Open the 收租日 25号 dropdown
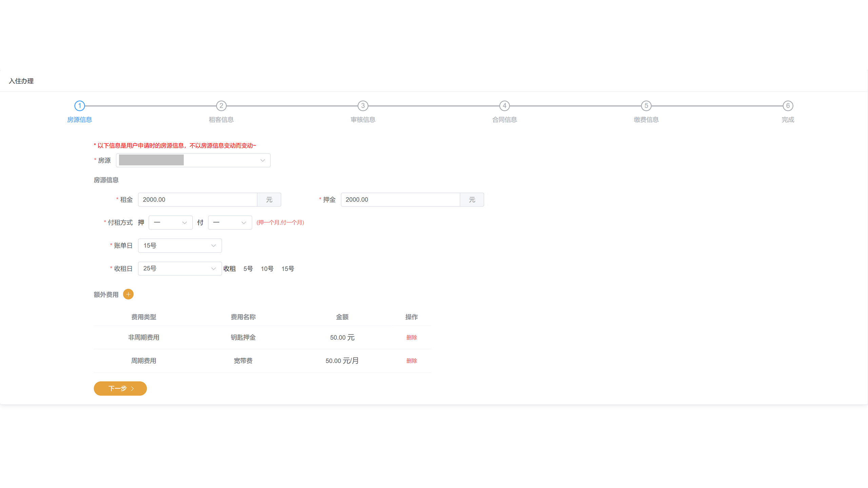 click(x=180, y=268)
